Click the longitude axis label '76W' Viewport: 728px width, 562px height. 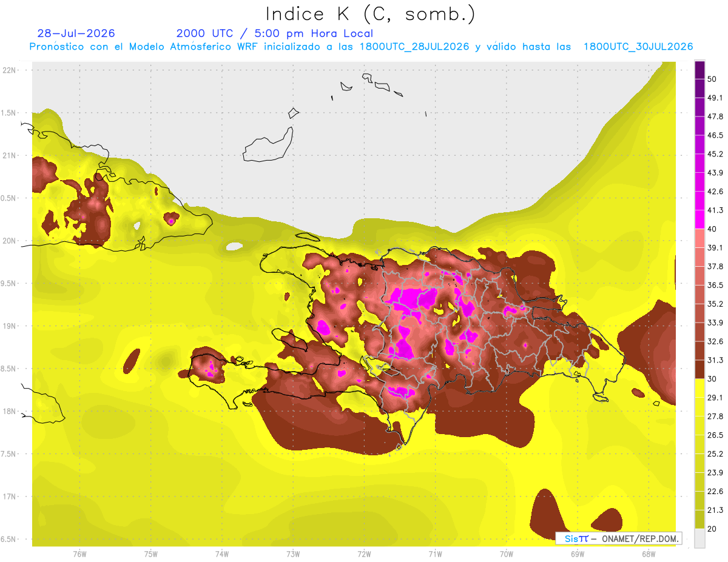tap(79, 554)
